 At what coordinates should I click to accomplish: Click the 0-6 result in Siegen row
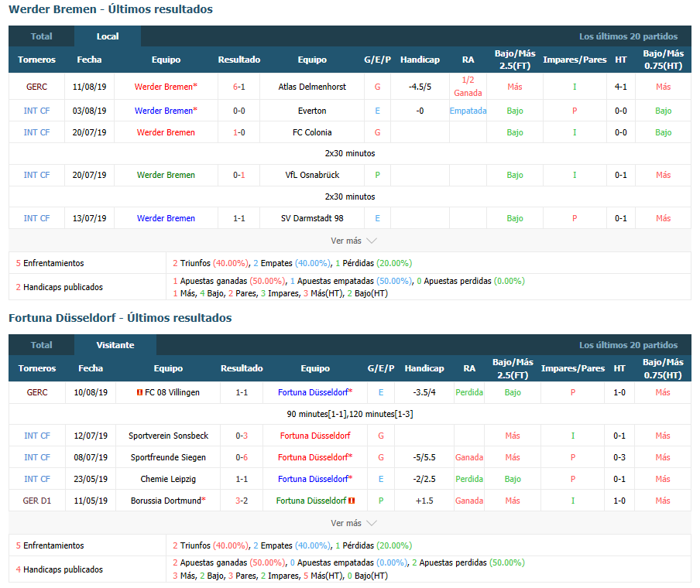point(242,457)
